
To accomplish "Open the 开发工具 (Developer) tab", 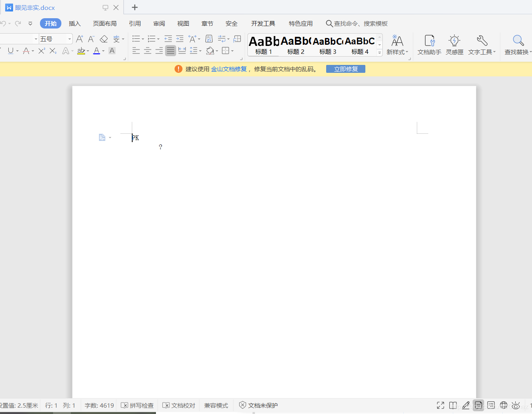I will [x=263, y=23].
